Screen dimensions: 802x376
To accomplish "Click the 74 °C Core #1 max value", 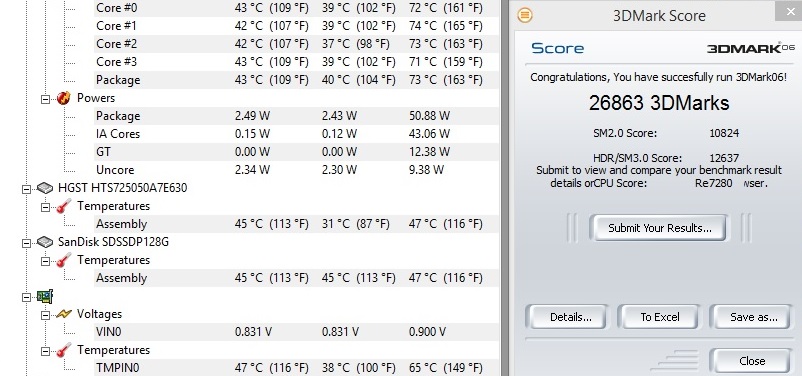I will pyautogui.click(x=445, y=26).
